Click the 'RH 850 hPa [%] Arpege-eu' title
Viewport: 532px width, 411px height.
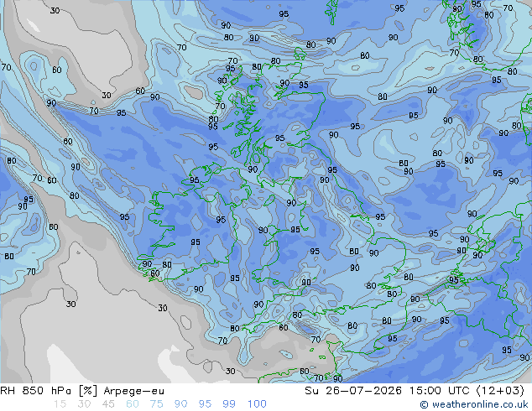click(x=82, y=391)
